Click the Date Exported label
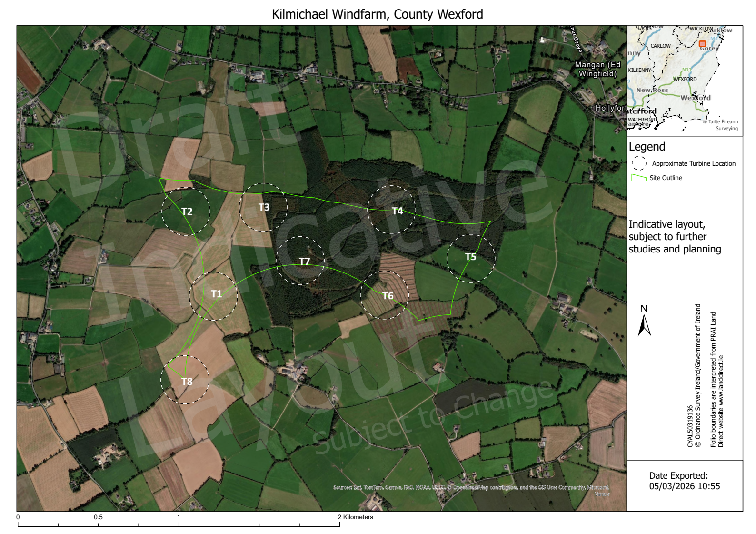Image resolution: width=756 pixels, height=534 pixels. point(678,475)
